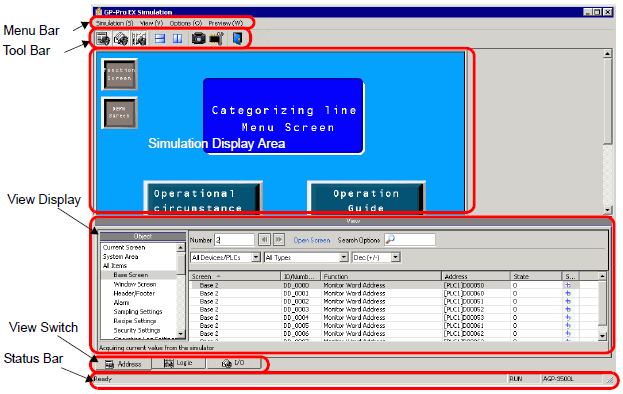Click the magnifier search options icon
Viewport: 623px width, 394px height.
tap(391, 239)
